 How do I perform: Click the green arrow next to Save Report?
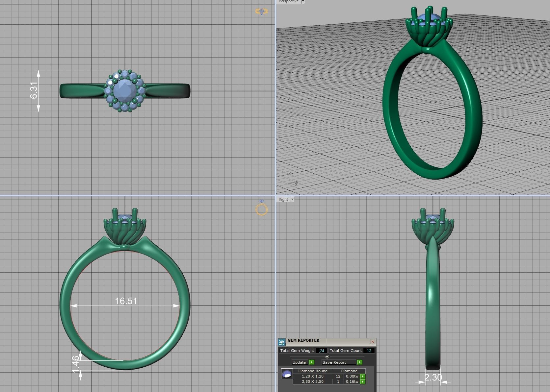(x=359, y=362)
